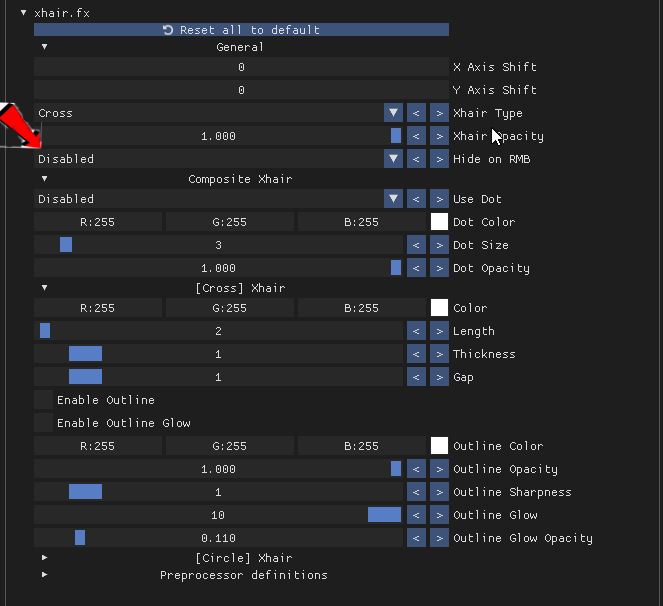Click Reset all to default button
663x606 pixels.
(241, 30)
